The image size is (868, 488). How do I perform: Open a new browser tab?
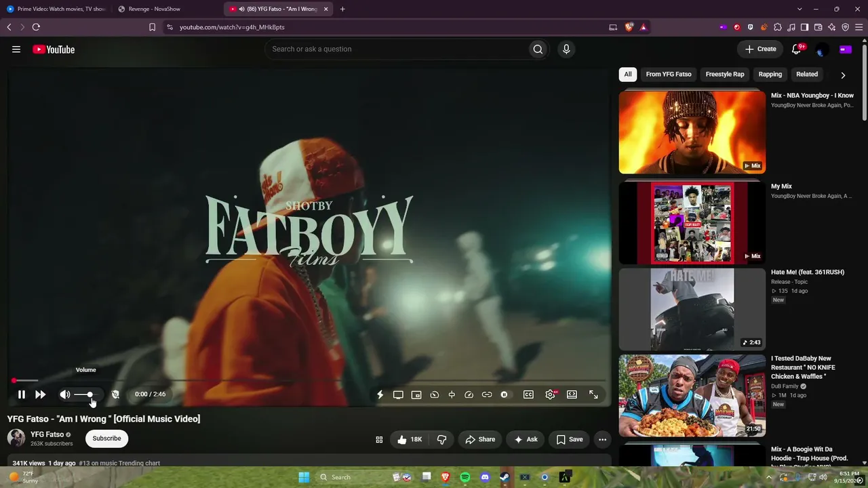[342, 9]
